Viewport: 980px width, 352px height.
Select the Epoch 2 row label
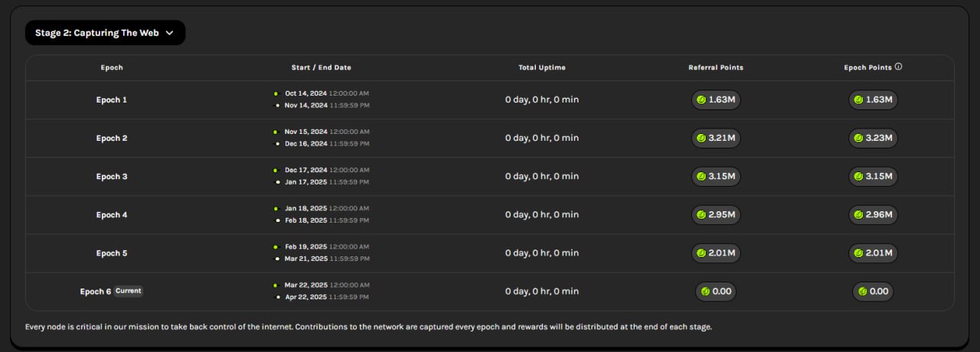click(112, 139)
